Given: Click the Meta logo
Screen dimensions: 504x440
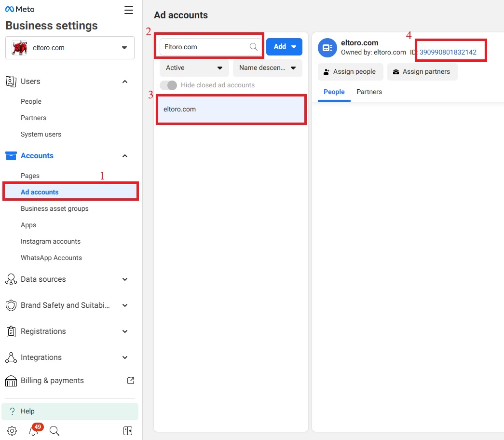Looking at the screenshot, I should (x=20, y=9).
